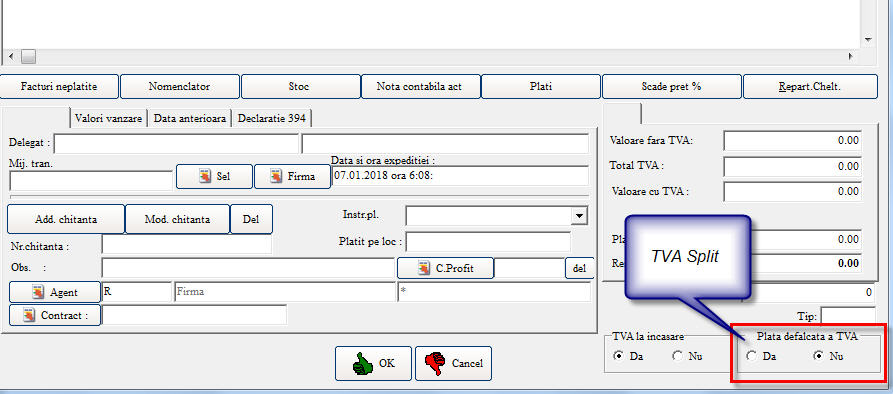Open the Stoc window

pos(300,87)
